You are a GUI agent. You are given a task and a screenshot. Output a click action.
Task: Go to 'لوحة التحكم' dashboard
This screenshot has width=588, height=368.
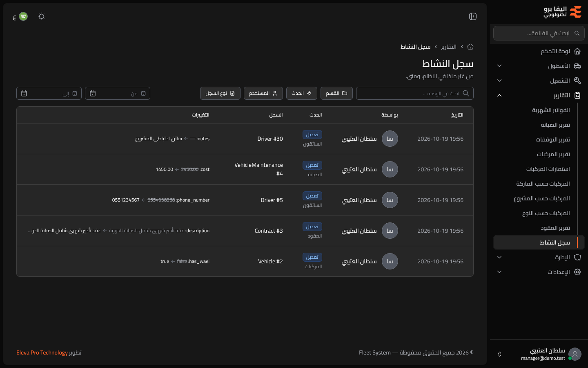539,51
